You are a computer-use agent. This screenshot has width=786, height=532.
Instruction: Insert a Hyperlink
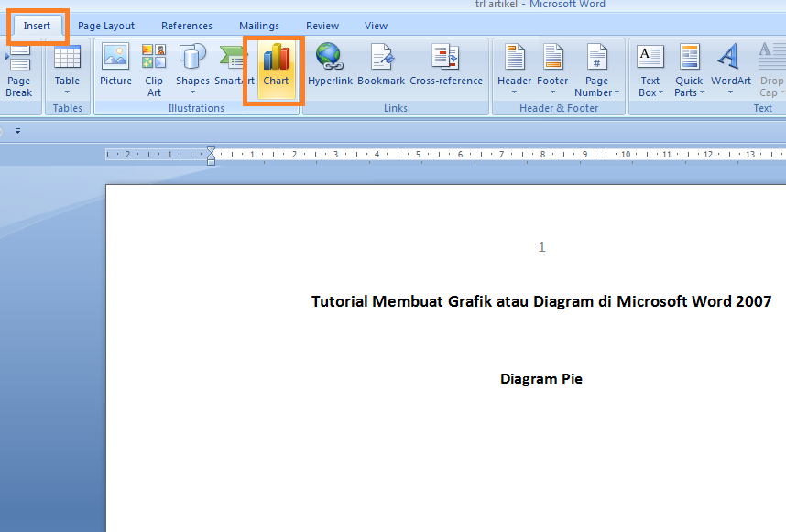(x=330, y=67)
